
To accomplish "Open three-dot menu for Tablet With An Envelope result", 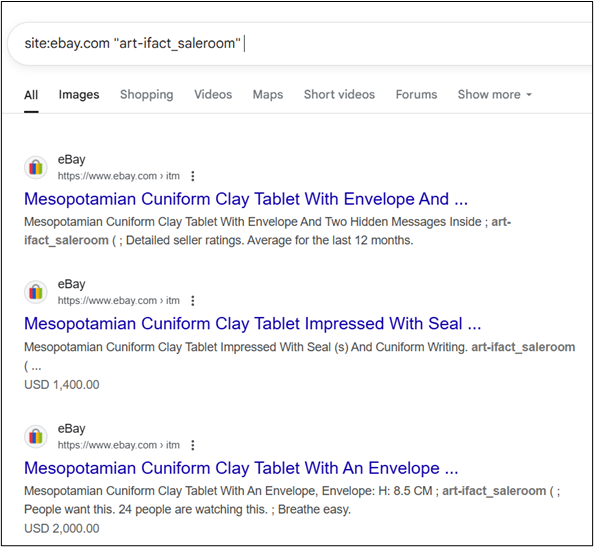I will pos(193,445).
